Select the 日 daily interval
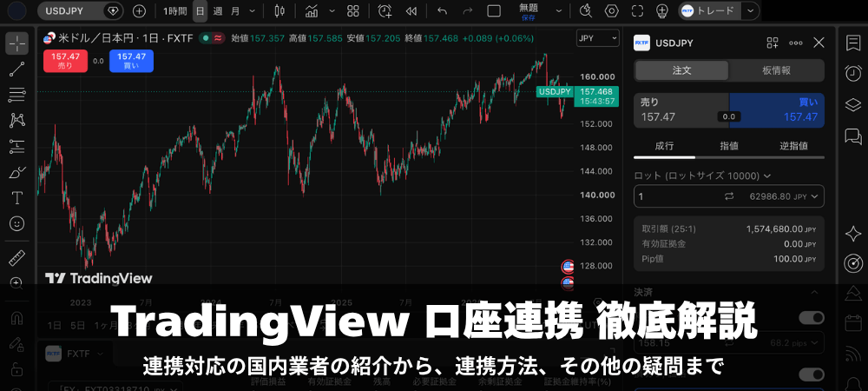868x391 pixels. [x=201, y=10]
